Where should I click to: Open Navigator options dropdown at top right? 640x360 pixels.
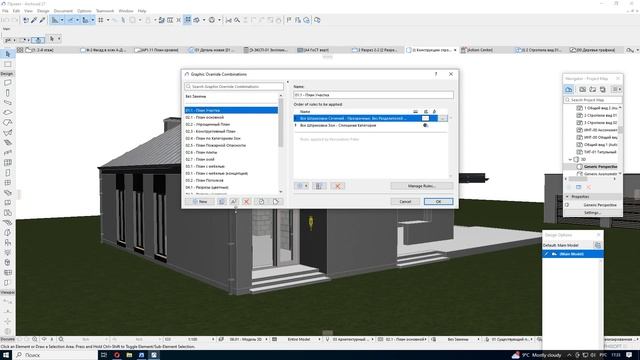point(617,89)
